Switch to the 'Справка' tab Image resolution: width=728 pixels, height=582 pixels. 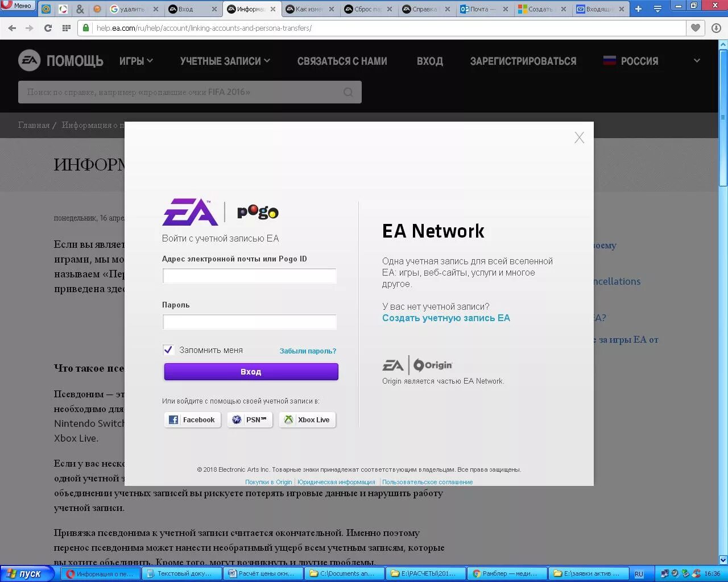pos(427,9)
